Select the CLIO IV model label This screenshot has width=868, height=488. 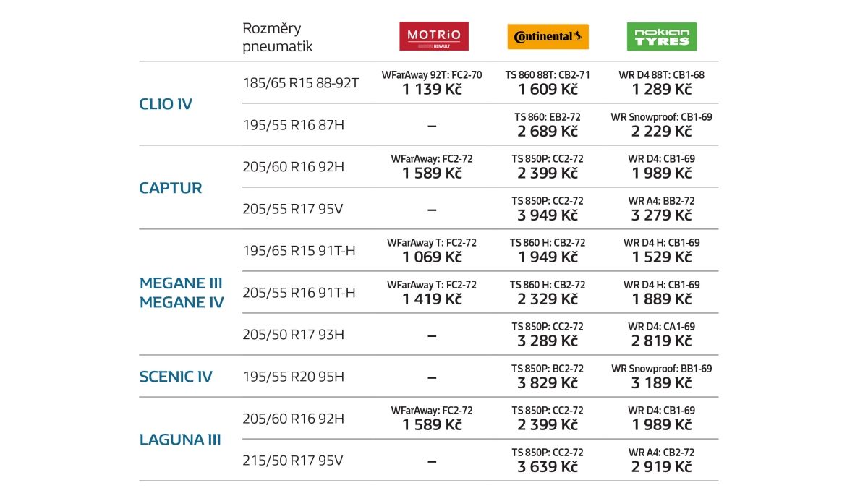[x=166, y=104]
